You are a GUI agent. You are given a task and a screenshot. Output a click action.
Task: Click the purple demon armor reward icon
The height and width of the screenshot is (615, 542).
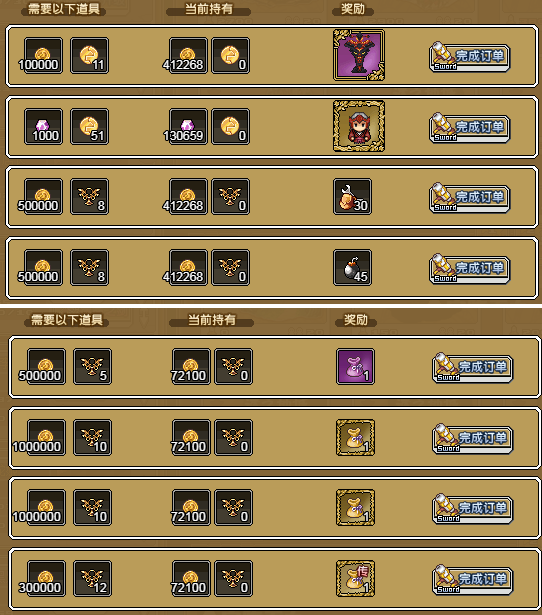click(x=358, y=55)
